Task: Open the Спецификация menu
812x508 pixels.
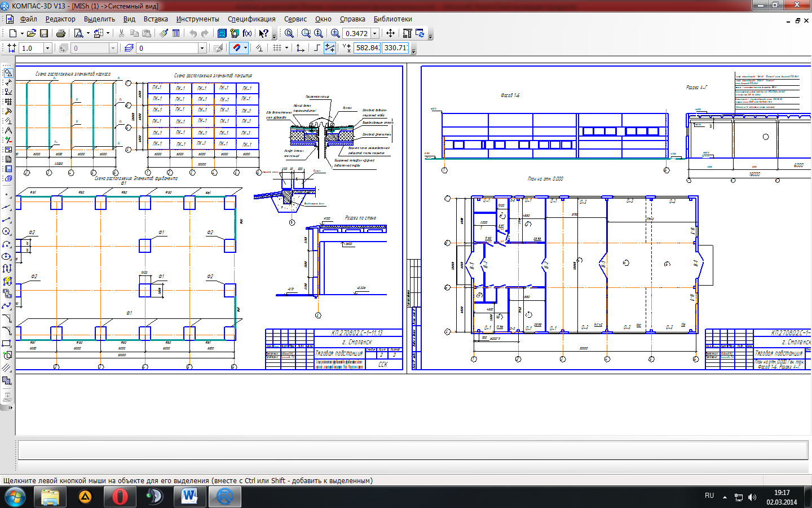Action: [251, 19]
